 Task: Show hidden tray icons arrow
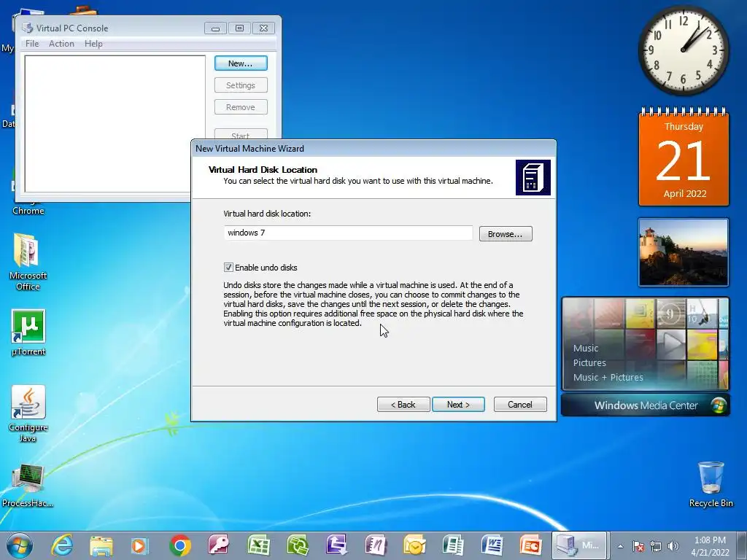click(x=620, y=546)
